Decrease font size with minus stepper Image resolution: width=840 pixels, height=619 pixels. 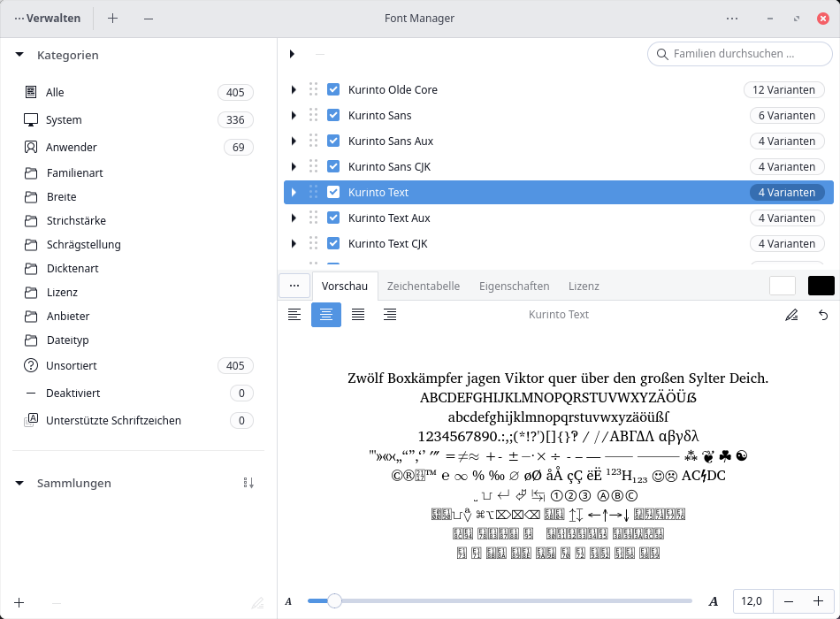(x=789, y=601)
